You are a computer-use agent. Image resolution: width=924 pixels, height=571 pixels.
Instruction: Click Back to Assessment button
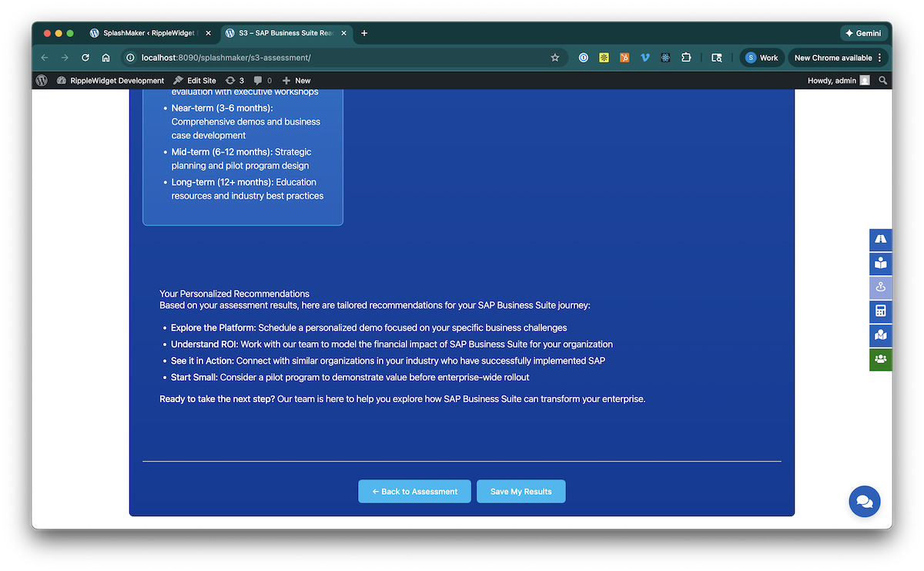click(414, 492)
